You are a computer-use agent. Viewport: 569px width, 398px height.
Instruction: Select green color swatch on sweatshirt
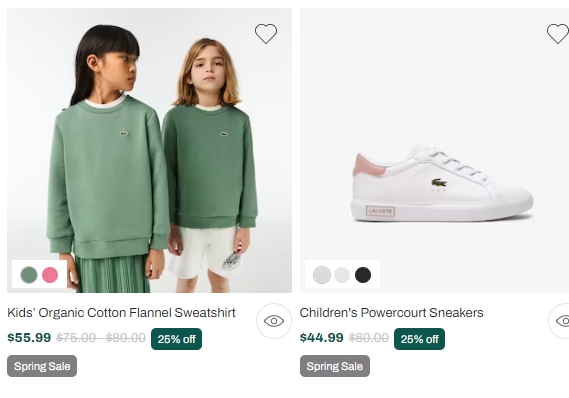(x=29, y=275)
